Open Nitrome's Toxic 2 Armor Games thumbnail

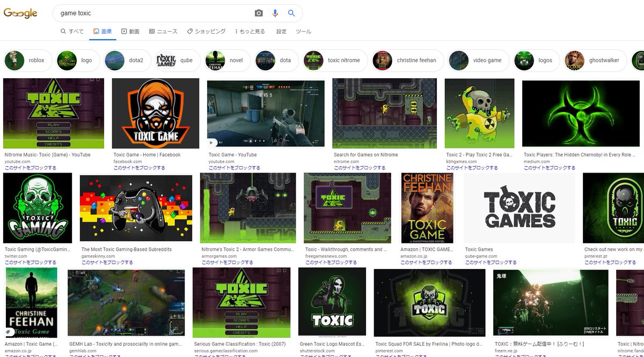[x=248, y=208]
